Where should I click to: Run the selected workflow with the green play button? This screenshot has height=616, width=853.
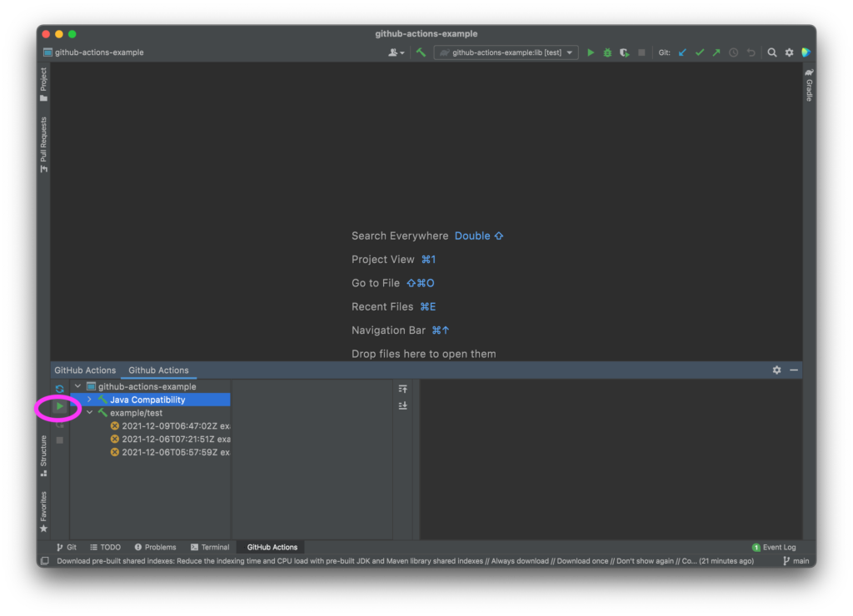click(x=59, y=406)
